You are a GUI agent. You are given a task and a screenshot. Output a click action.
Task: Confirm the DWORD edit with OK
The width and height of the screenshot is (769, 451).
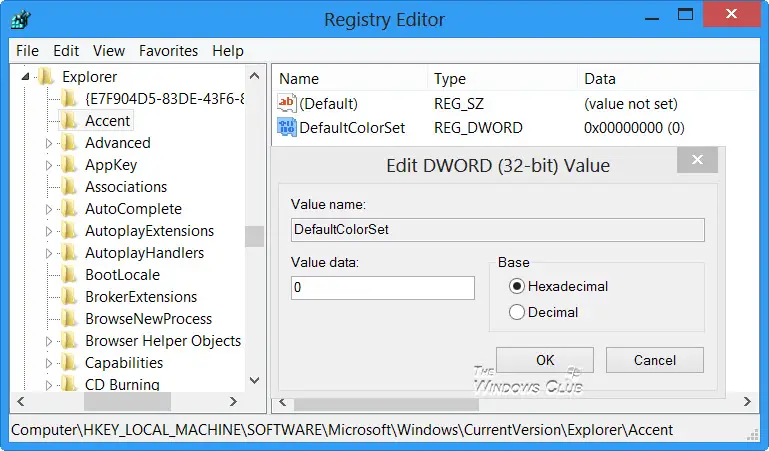[545, 360]
